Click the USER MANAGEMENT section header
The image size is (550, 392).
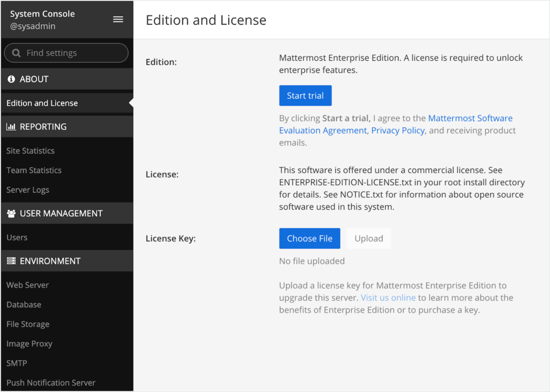point(67,214)
